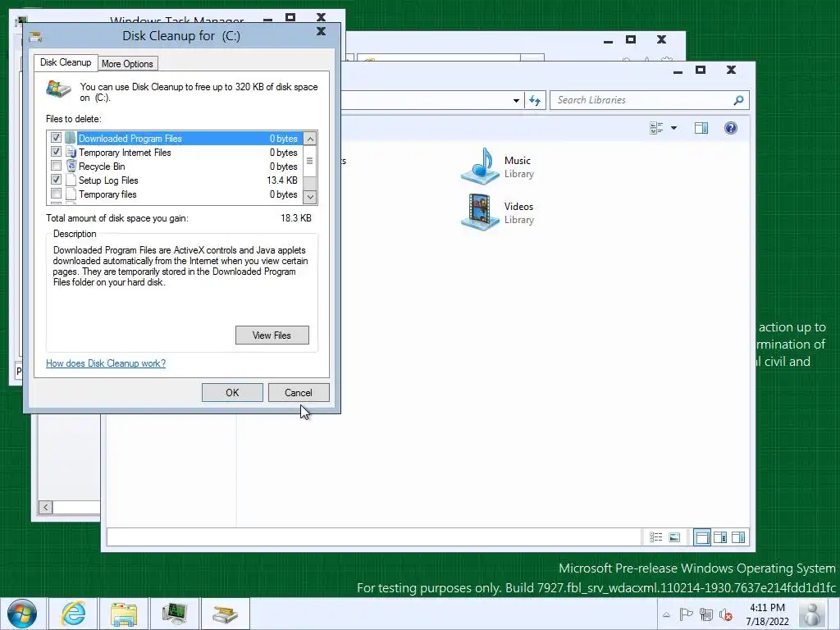Toggle the Downloaded Program Files checkbox

point(56,138)
